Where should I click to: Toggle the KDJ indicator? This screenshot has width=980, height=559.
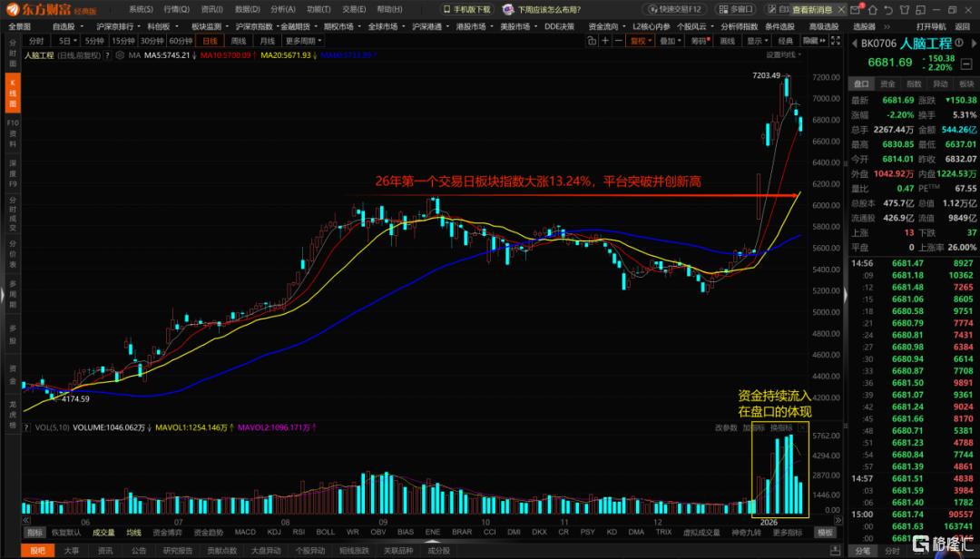coord(272,533)
